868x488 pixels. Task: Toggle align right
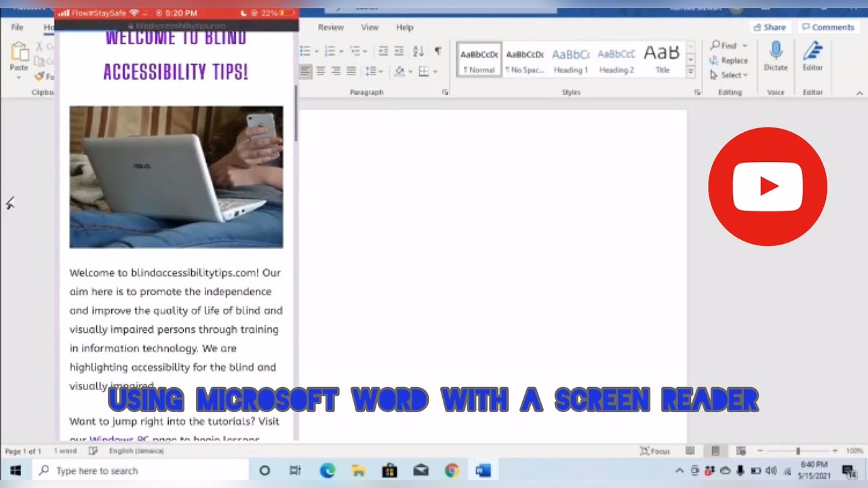[x=336, y=71]
